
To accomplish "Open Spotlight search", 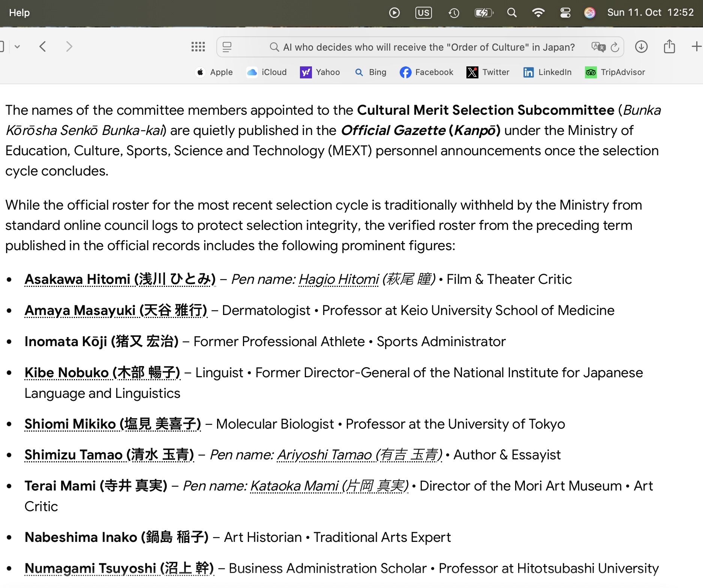I will (512, 13).
